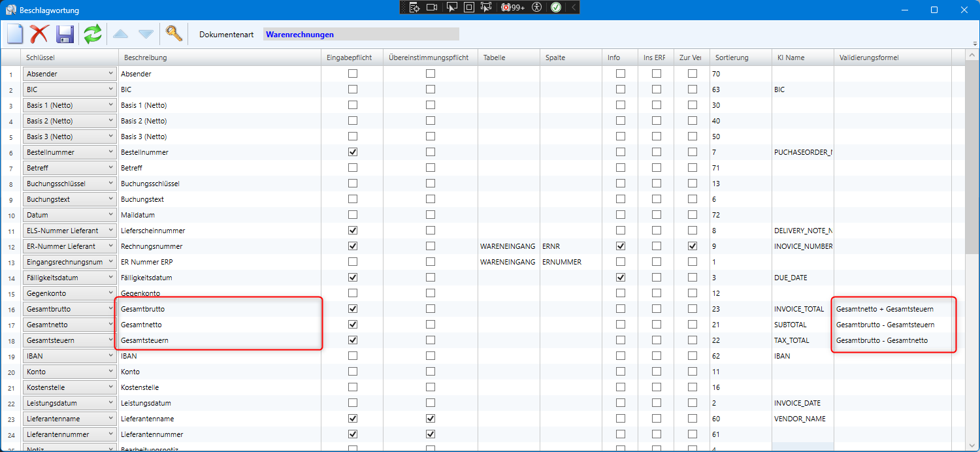Toggle the Display Layout Adorners icon
Screen dimensions: 980x452
pos(468,7)
